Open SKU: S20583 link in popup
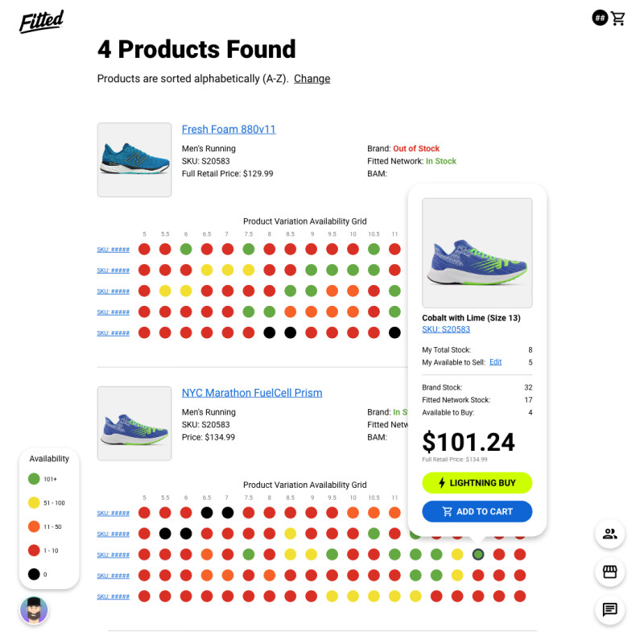This screenshot has width=644, height=644. click(x=446, y=329)
